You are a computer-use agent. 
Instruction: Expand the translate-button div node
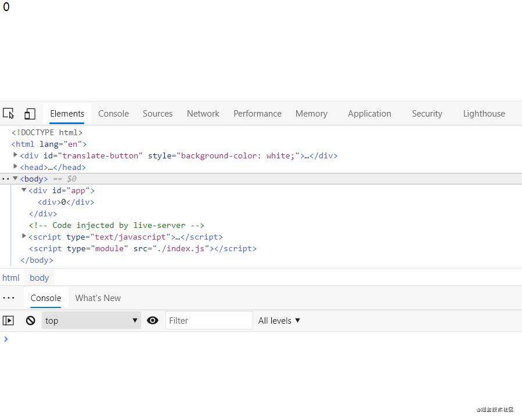(15, 155)
